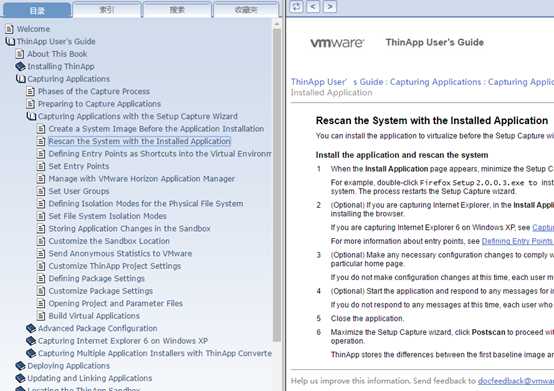Screen dimensions: 554x391
Task: Click open book icon for ThinApp User's Guide
Action: pos(10,41)
